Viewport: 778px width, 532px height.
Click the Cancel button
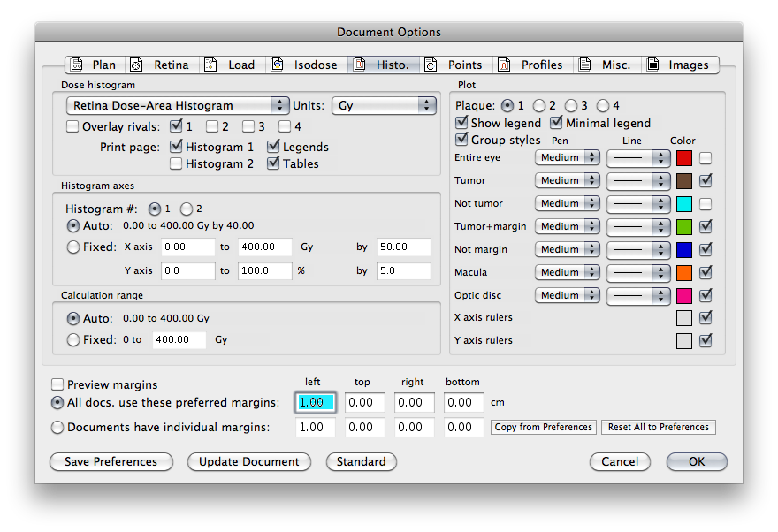620,461
